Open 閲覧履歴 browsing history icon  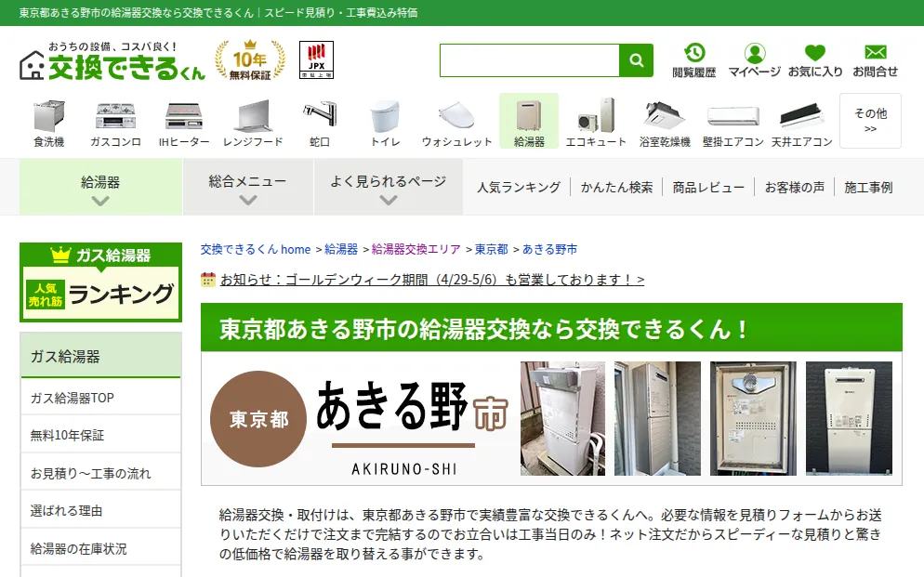(694, 60)
